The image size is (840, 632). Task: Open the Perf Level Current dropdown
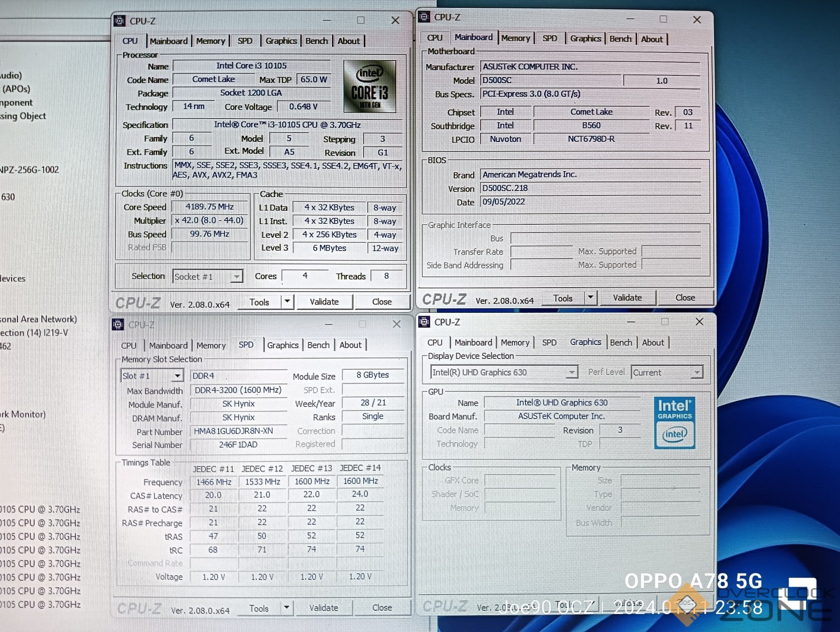point(697,372)
